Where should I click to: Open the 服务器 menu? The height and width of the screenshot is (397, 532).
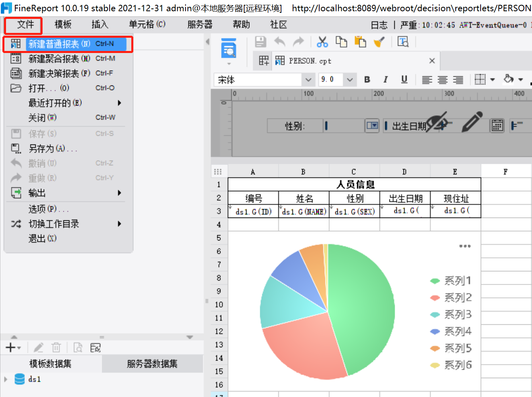point(200,25)
